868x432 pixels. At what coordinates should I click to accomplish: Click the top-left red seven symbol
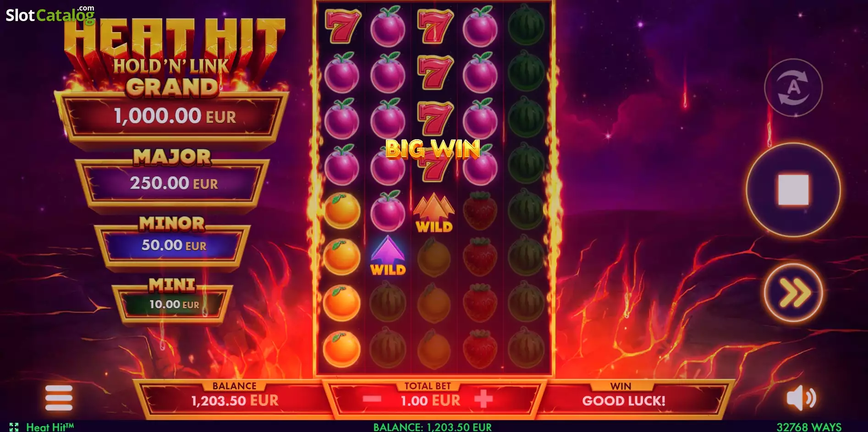pyautogui.click(x=342, y=26)
